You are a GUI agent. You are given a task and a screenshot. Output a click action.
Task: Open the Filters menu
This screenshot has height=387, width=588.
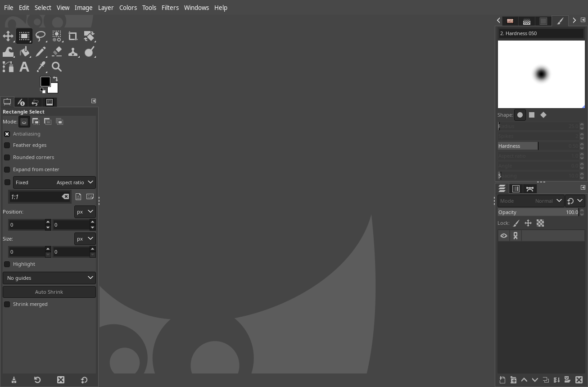[170, 8]
